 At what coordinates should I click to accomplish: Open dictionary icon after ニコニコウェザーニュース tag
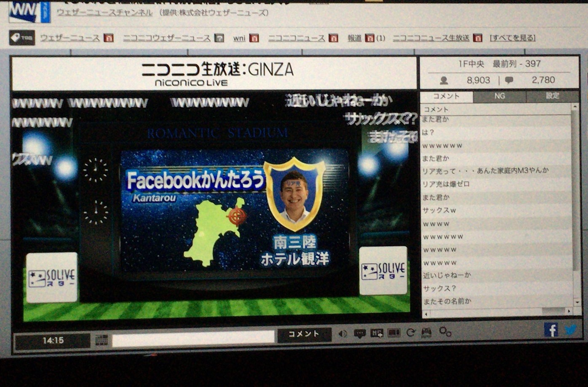219,38
